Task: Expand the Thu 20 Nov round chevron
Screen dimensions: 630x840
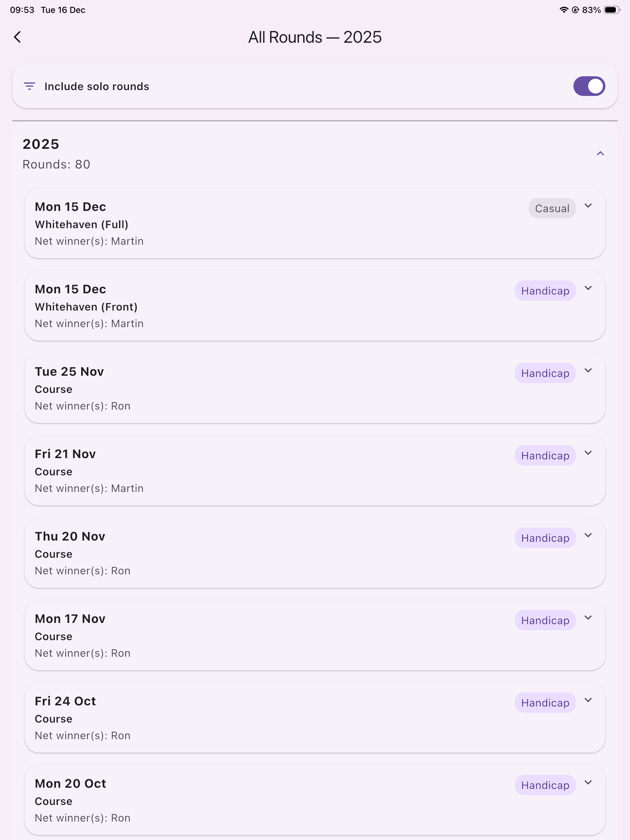Action: coord(588,535)
